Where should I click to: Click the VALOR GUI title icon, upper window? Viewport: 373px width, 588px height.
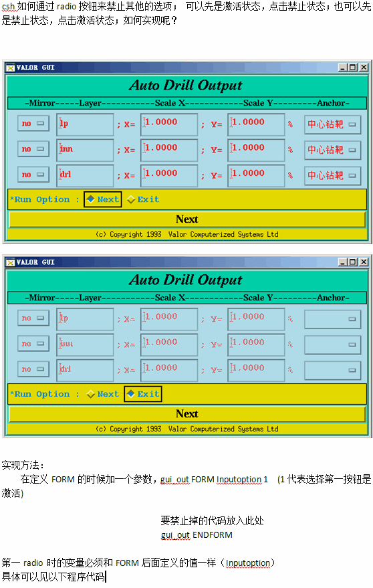[11, 68]
